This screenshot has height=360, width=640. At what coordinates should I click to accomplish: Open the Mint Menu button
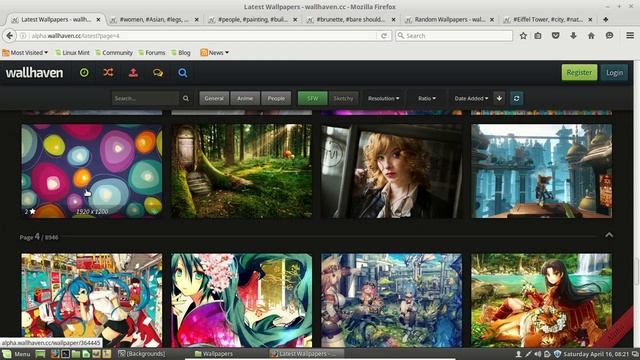(x=16, y=354)
